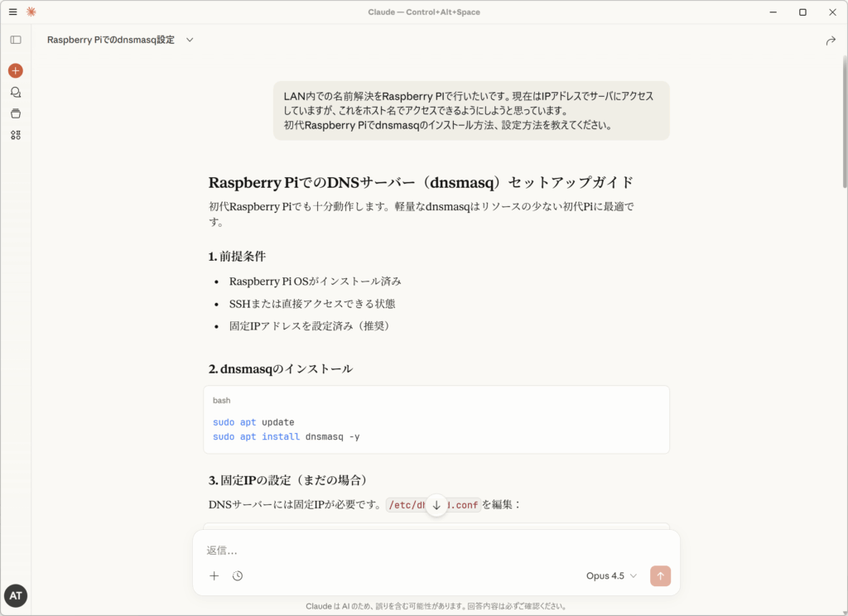Open the artifacts grid icon in sidebar
This screenshot has width=848, height=616.
point(16,135)
